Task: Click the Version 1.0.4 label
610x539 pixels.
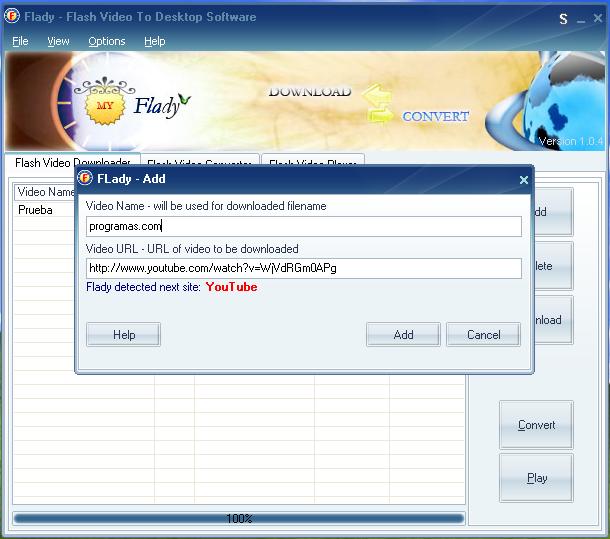Action: tap(570, 141)
